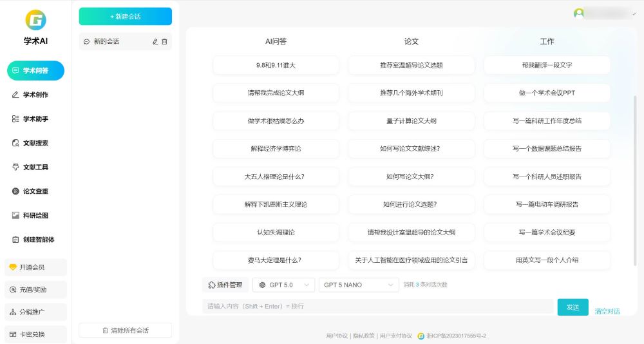
Task: Open 文献工具 in the sidebar
Action: 35,167
